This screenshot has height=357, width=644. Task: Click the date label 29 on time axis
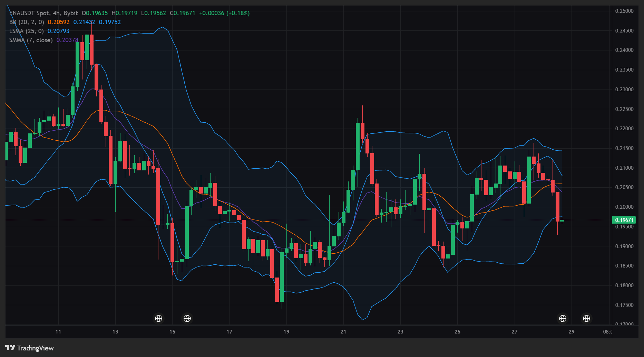(572, 332)
